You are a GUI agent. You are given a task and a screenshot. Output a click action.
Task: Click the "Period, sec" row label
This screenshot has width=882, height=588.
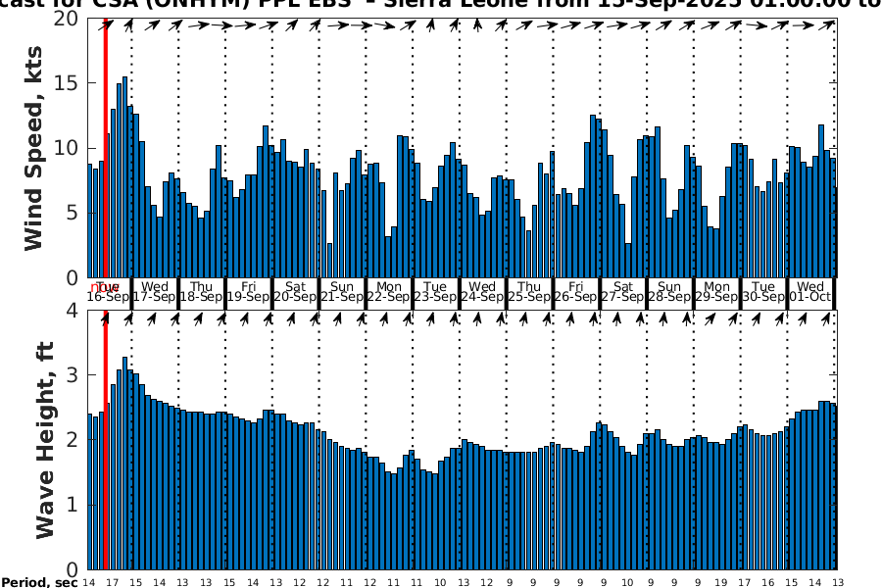tap(39, 583)
